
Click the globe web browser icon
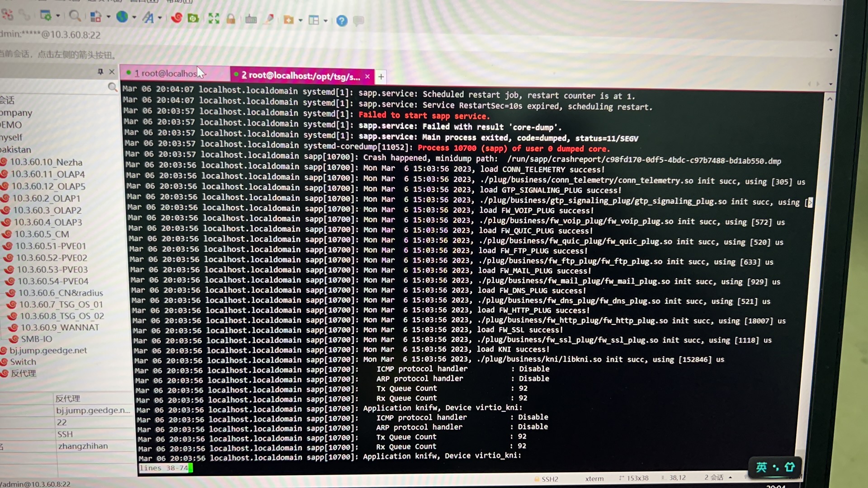122,17
